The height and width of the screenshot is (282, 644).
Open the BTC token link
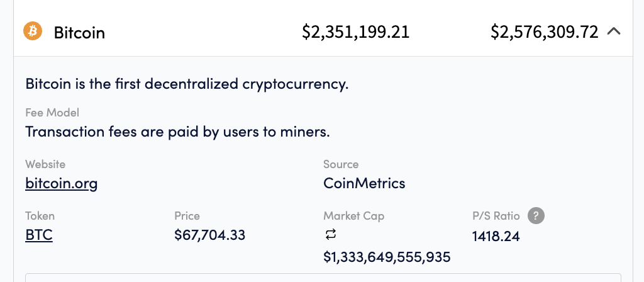pos(39,235)
